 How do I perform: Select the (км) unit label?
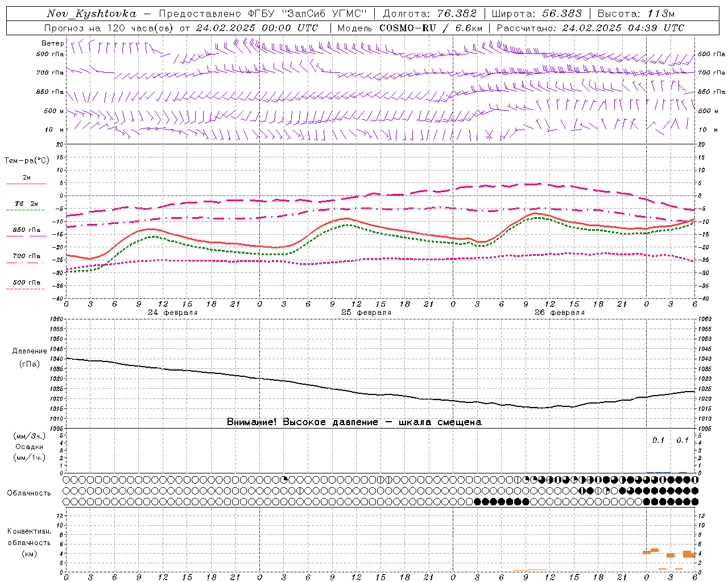point(30,554)
